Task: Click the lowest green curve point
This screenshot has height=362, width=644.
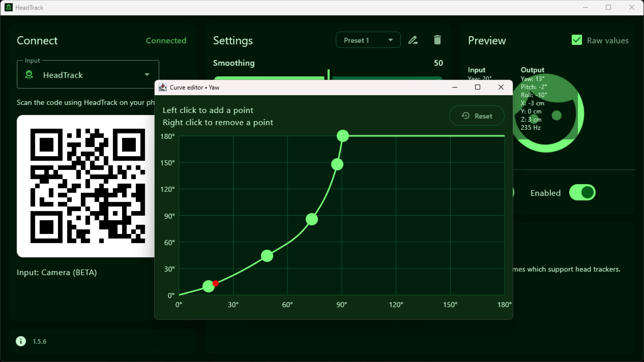Action: coord(208,286)
